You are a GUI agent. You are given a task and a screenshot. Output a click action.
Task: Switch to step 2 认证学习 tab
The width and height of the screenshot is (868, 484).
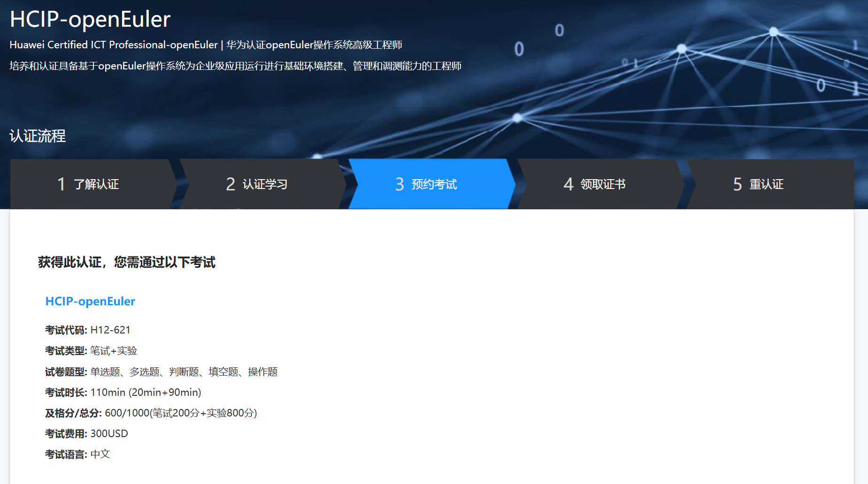click(263, 184)
